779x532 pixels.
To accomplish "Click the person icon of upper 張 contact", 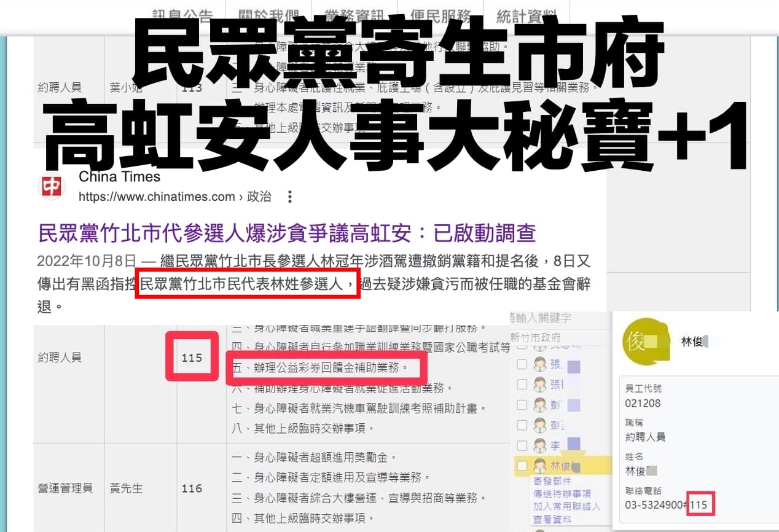I will 540,364.
